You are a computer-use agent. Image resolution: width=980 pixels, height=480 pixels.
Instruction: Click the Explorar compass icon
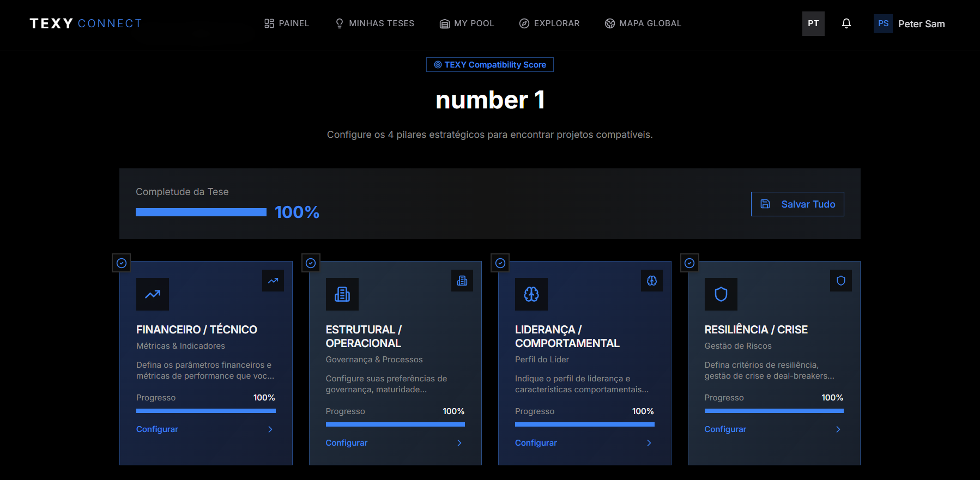(524, 23)
